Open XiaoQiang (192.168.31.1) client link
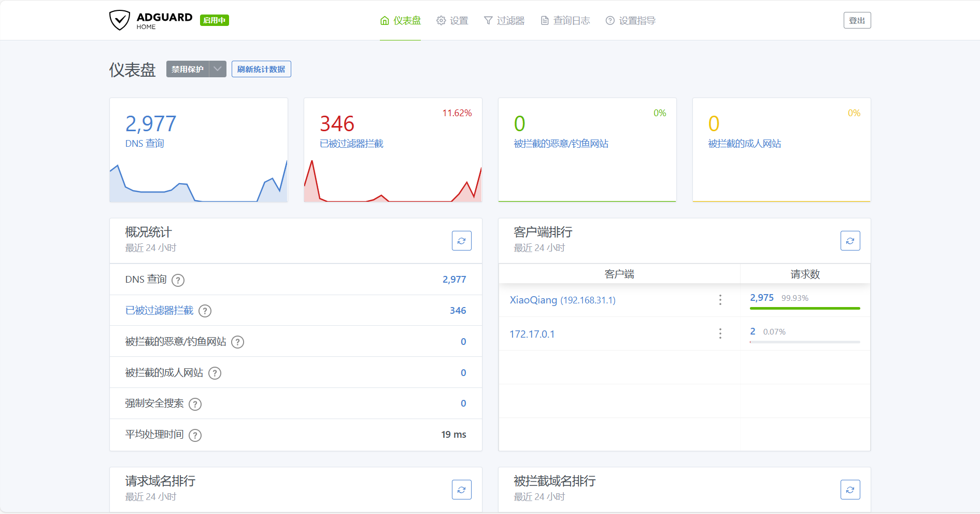Image resolution: width=980 pixels, height=514 pixels. point(562,300)
